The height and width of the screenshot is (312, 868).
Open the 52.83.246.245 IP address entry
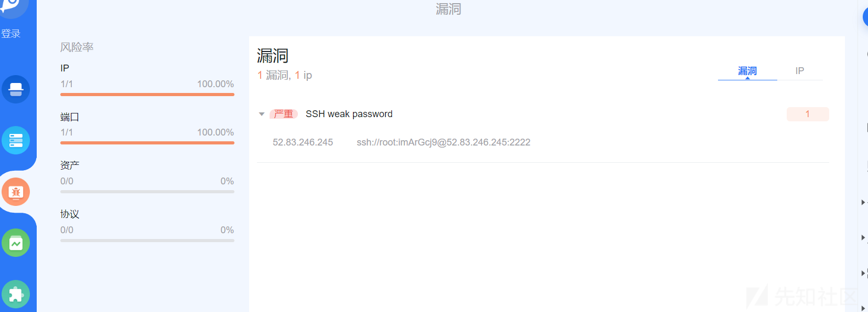[x=303, y=142]
